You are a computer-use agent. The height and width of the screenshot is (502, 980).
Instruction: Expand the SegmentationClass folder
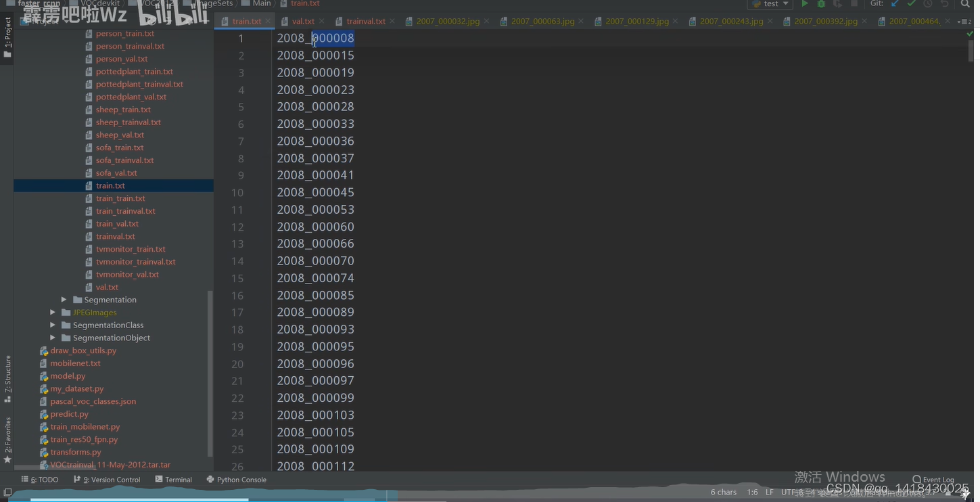[x=53, y=325]
